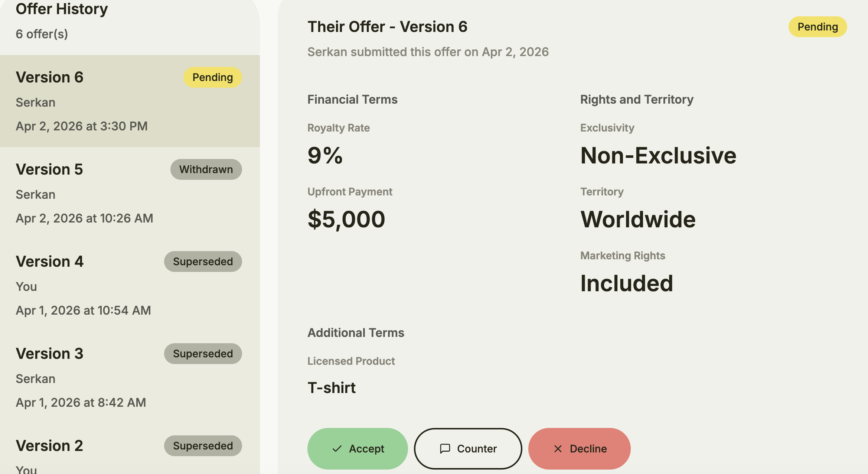Click the Withdrawn badge on Version 5
The width and height of the screenshot is (868, 474).
(x=206, y=169)
